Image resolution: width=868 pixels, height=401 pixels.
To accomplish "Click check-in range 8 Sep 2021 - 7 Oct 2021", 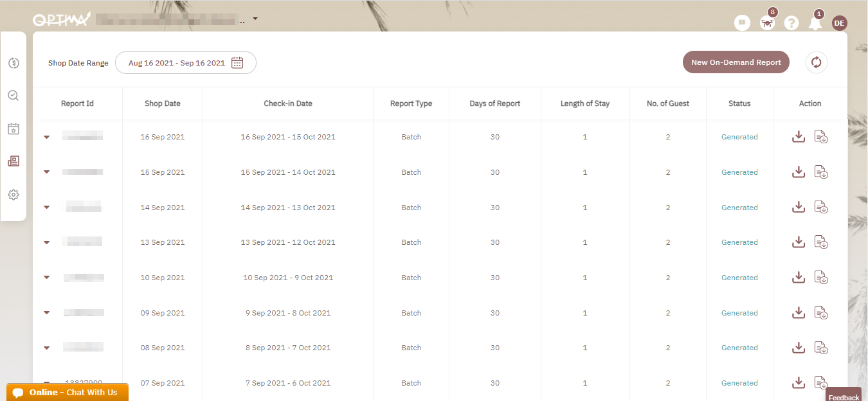I will pos(288,348).
